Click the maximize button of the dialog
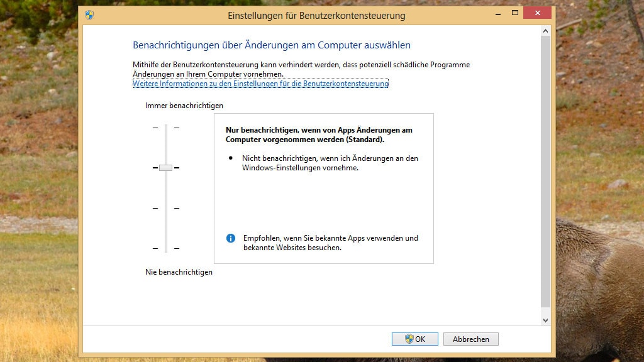644x362 pixels. [x=516, y=11]
